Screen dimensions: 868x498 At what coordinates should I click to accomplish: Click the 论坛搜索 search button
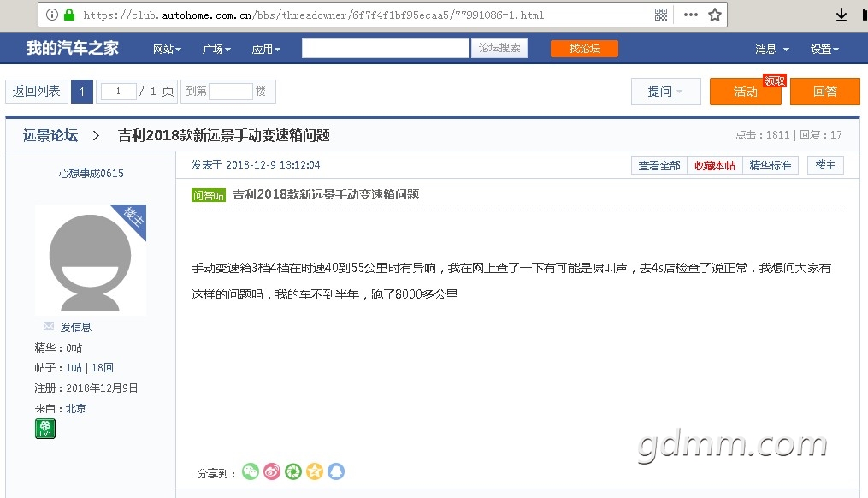[x=499, y=48]
